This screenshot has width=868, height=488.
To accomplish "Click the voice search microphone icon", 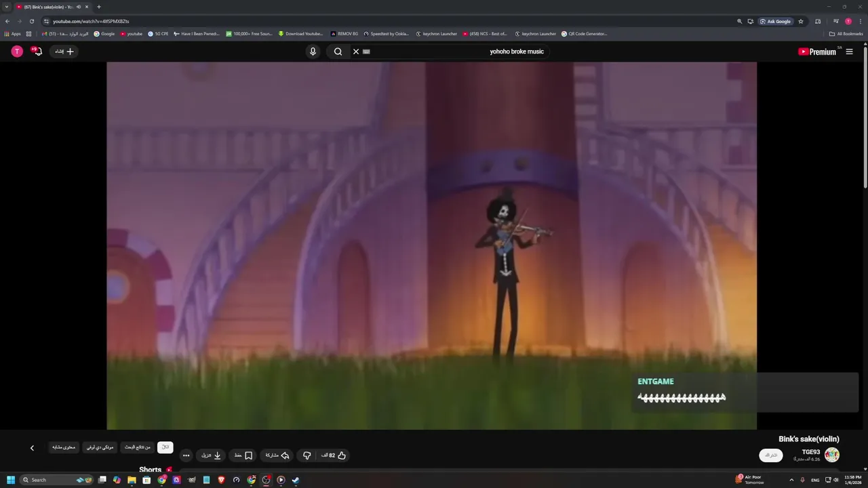I will point(313,52).
